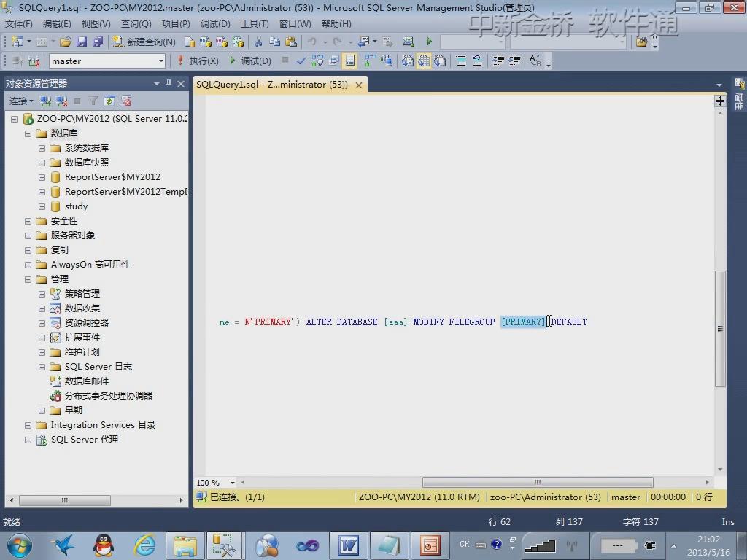Select the SQLQuery1.sql document tab
The width and height of the screenshot is (747, 560).
[x=272, y=85]
